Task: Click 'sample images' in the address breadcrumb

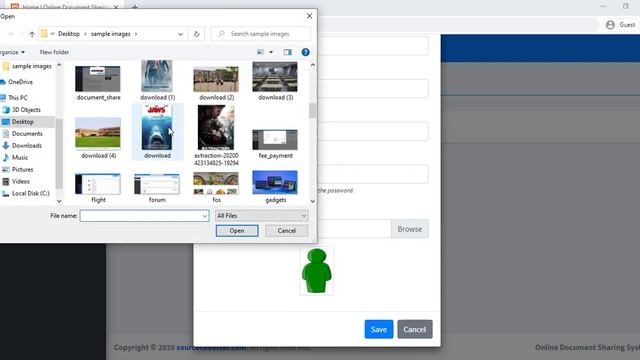Action: click(x=111, y=34)
